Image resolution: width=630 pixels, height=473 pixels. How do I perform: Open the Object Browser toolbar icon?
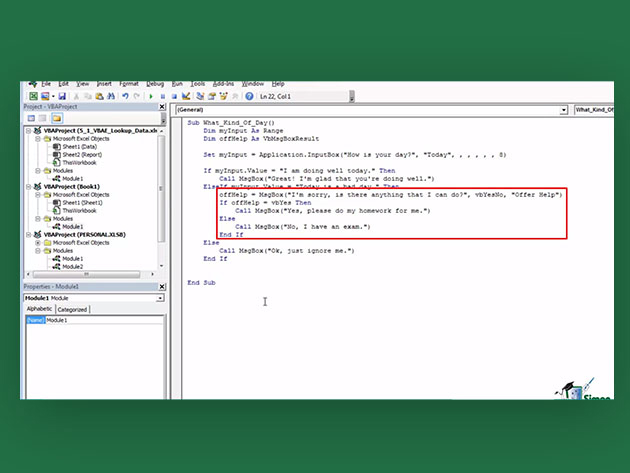click(223, 96)
